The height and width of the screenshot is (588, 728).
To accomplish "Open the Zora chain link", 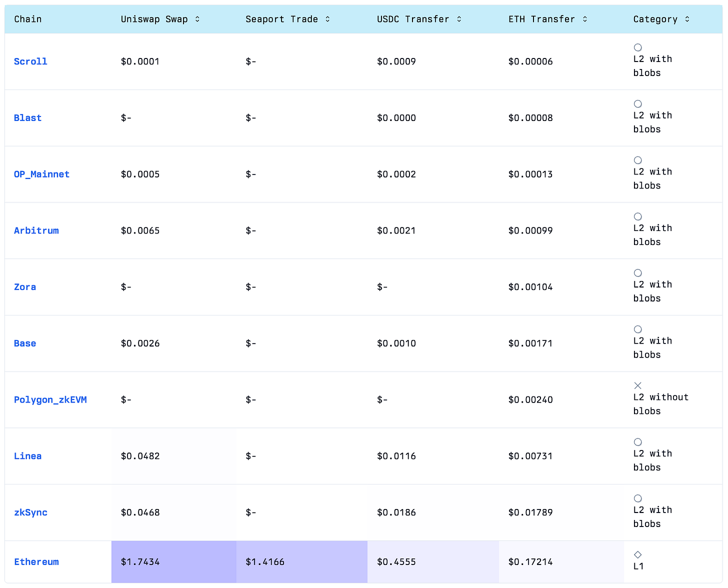I will click(25, 287).
